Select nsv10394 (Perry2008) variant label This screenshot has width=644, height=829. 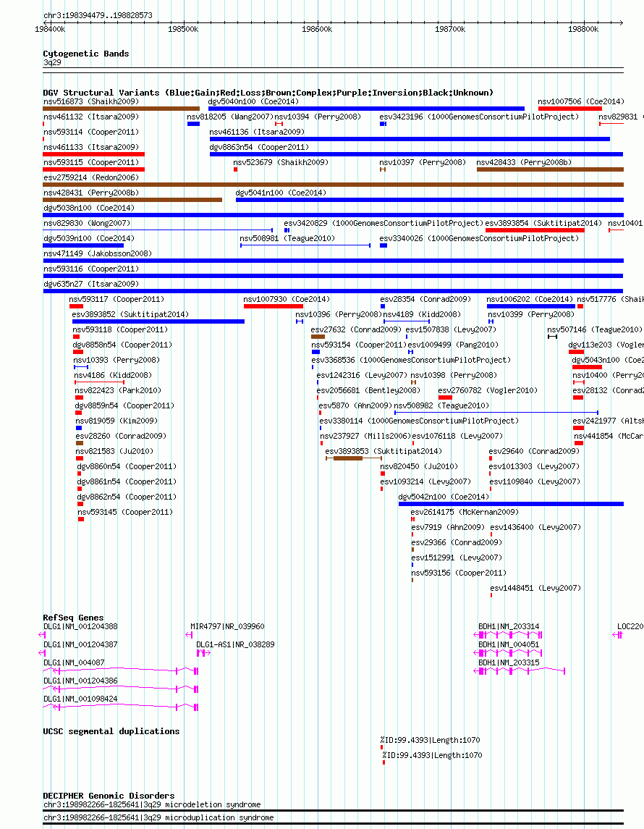(318, 117)
